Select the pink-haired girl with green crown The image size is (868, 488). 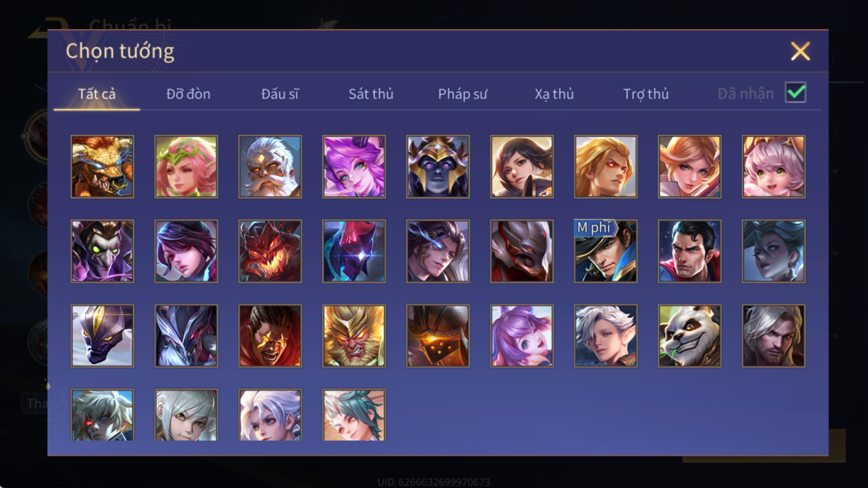186,166
